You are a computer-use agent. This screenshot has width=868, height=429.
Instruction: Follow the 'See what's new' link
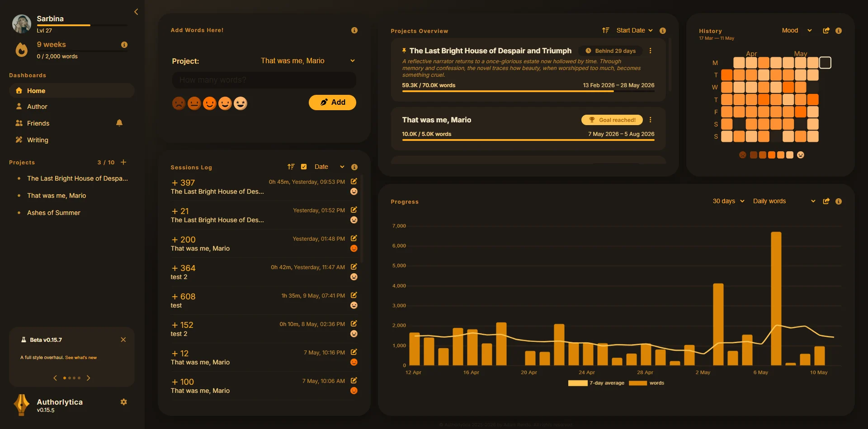[x=81, y=358]
